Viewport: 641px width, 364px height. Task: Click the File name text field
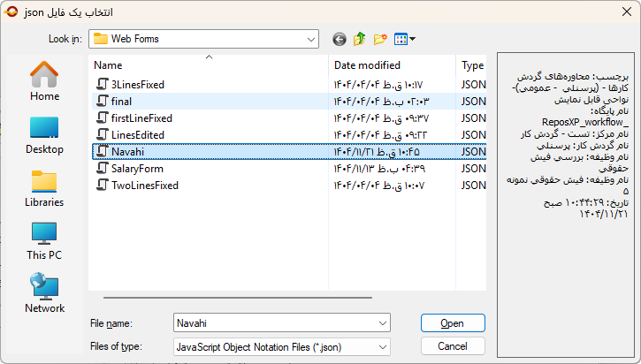pos(272,322)
